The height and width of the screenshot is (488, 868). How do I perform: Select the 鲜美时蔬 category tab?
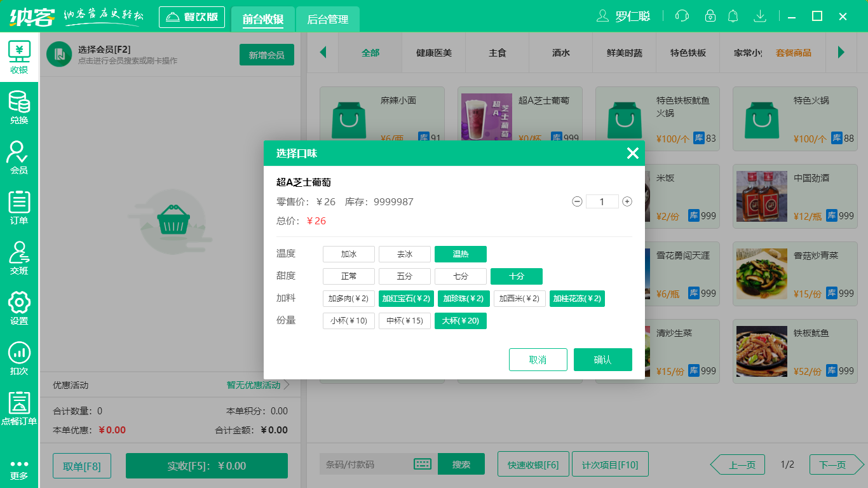coord(625,53)
